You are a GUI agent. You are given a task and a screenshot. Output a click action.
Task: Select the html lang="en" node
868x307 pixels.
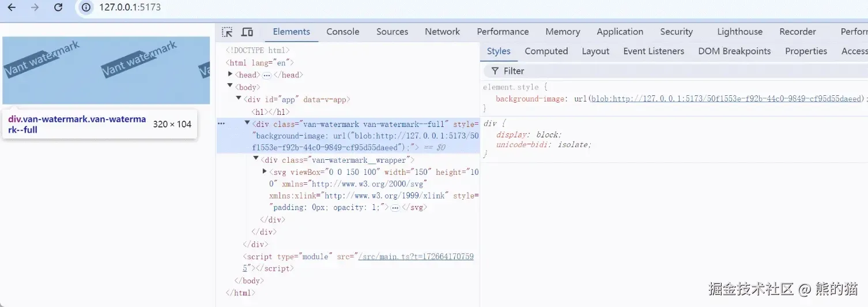[x=260, y=63]
